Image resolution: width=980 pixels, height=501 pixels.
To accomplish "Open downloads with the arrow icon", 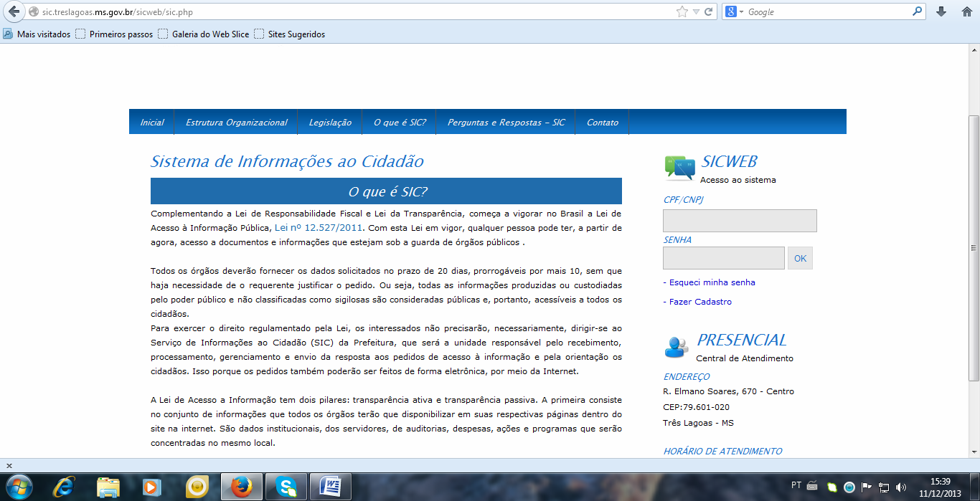I will click(x=941, y=11).
